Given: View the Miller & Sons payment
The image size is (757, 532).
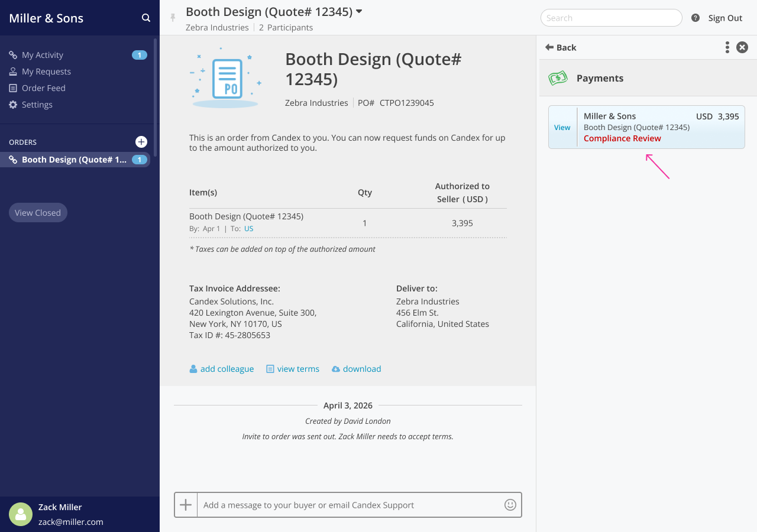Looking at the screenshot, I should tap(562, 127).
